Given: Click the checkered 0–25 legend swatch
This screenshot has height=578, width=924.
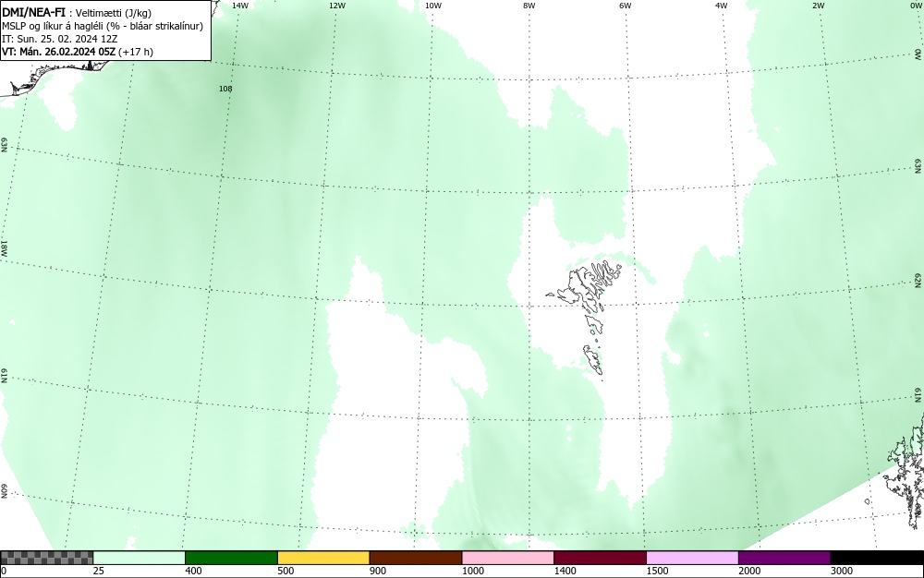Looking at the screenshot, I should click(x=46, y=558).
